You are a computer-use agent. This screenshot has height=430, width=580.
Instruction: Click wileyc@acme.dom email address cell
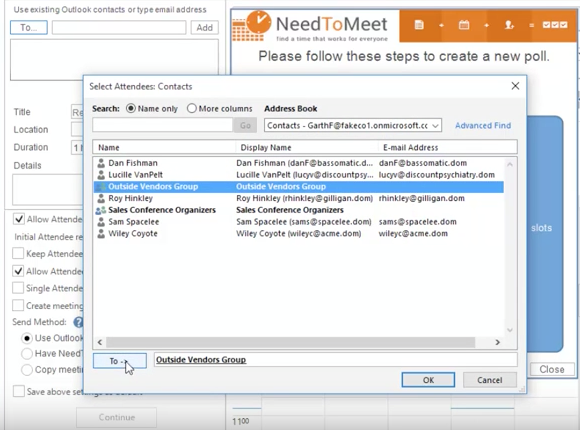(x=413, y=234)
